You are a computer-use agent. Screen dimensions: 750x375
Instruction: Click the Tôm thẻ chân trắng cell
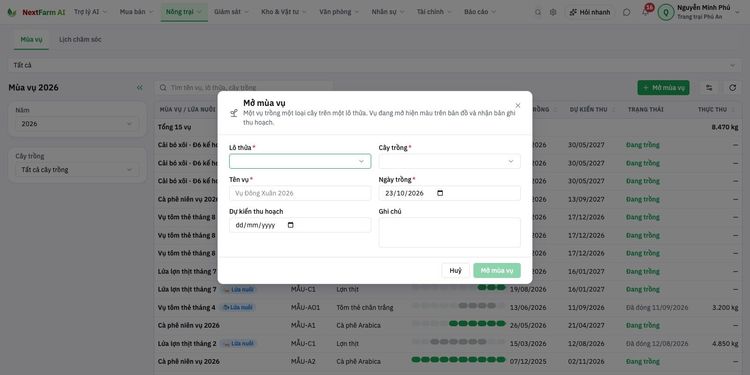(365, 308)
